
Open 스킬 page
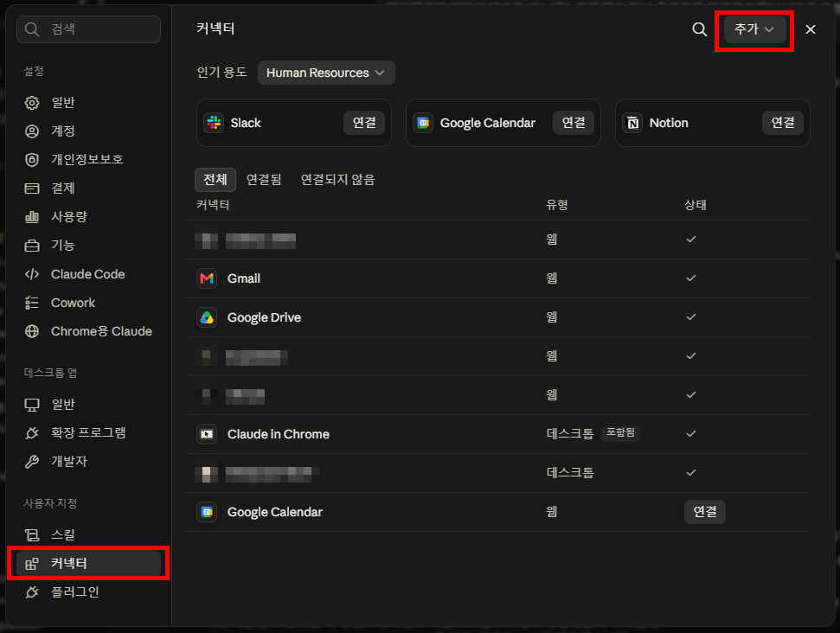pyautogui.click(x=88, y=534)
